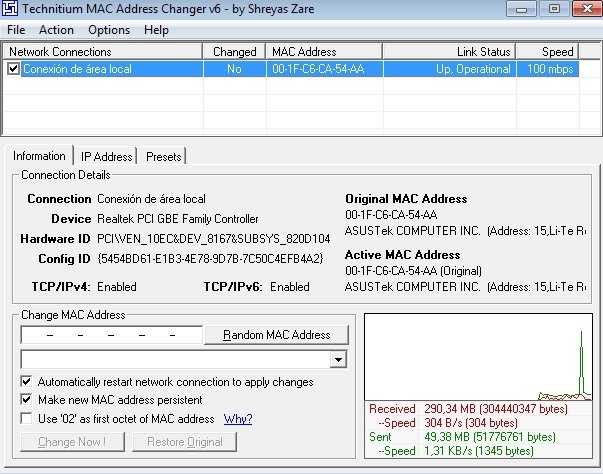Select the Information tab
This screenshot has width=603, height=474.
pos(39,156)
